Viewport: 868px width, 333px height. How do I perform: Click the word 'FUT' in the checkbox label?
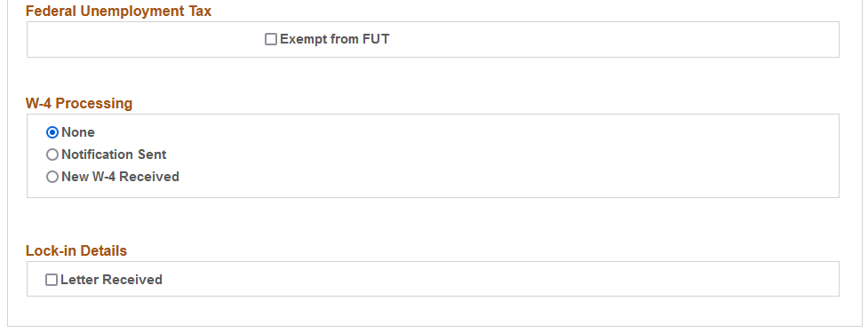376,39
